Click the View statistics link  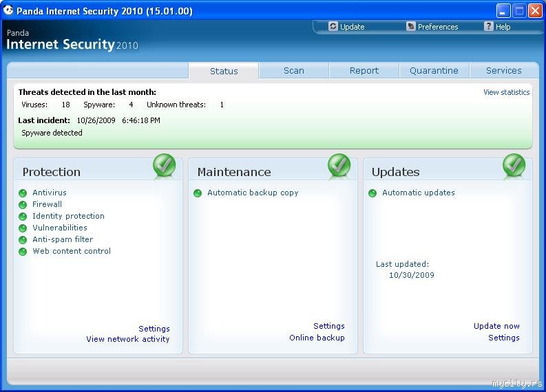pyautogui.click(x=506, y=92)
